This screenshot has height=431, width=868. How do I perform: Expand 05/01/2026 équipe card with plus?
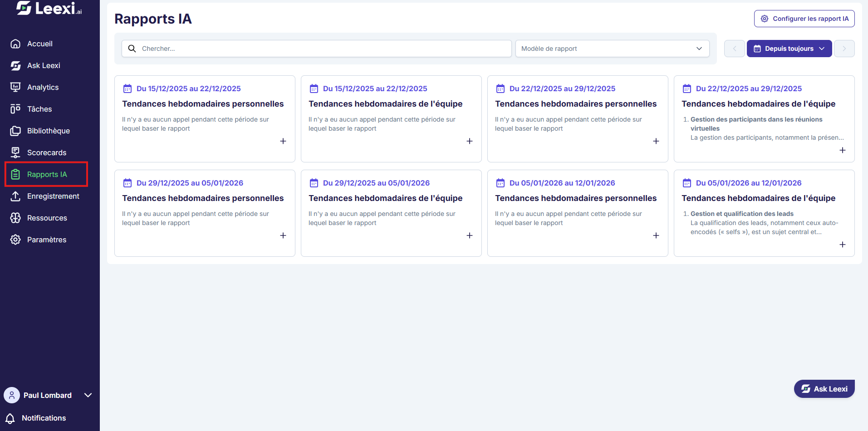[843, 245]
